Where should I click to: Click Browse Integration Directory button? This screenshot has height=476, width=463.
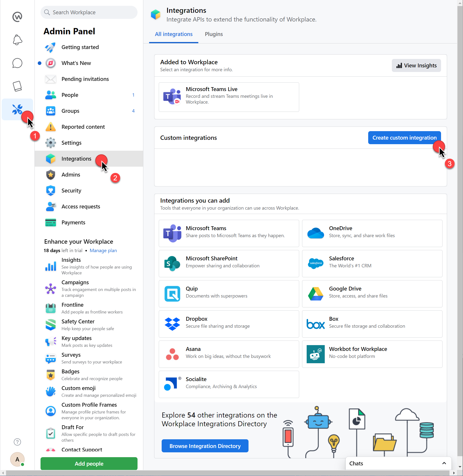(205, 446)
